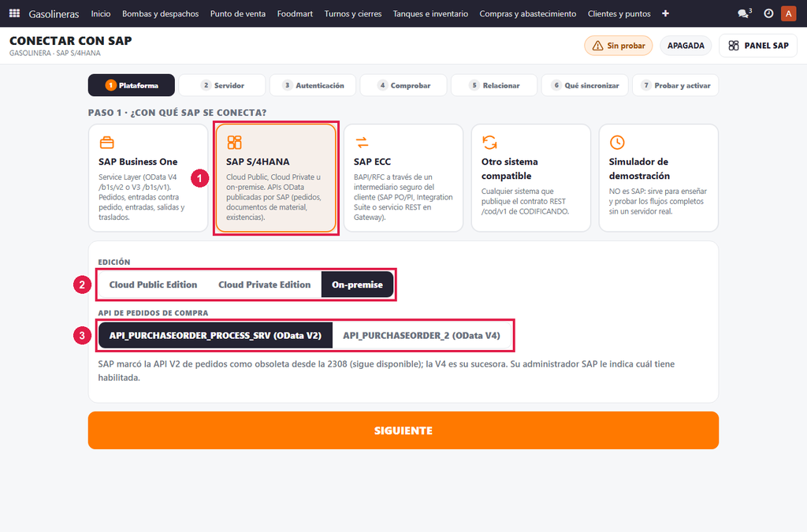Open Bombas y despachos menu
807x532 pixels.
[161, 13]
